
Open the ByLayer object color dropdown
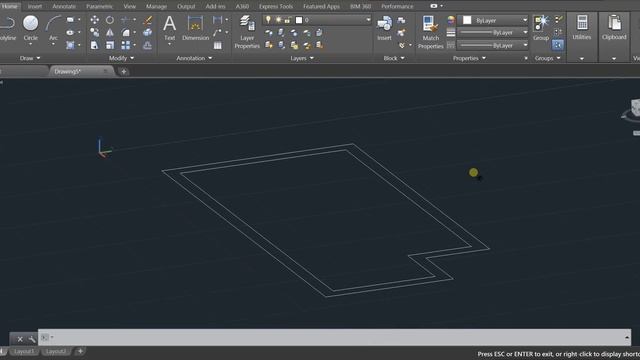click(525, 20)
